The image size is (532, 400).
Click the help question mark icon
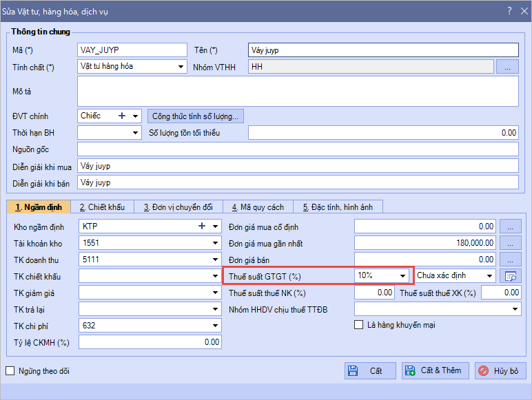point(509,11)
